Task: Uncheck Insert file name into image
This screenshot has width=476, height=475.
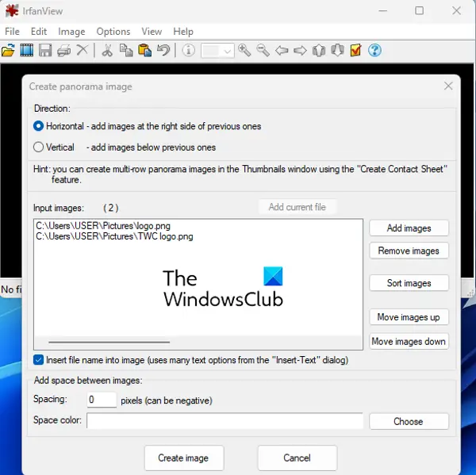Action: (39, 360)
